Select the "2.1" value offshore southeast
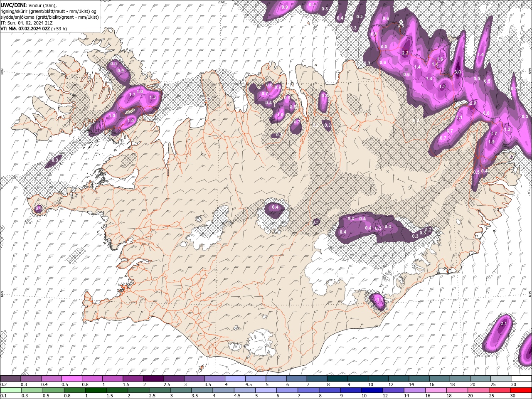 tap(504, 323)
